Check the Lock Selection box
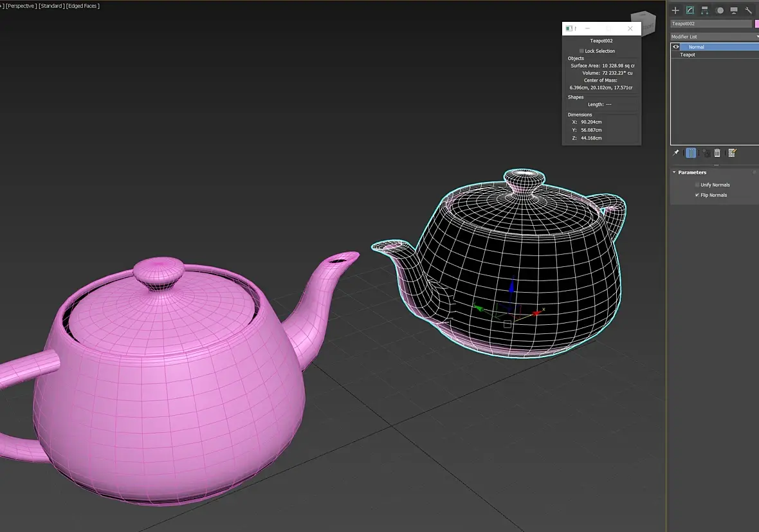The height and width of the screenshot is (532, 759). pos(581,51)
